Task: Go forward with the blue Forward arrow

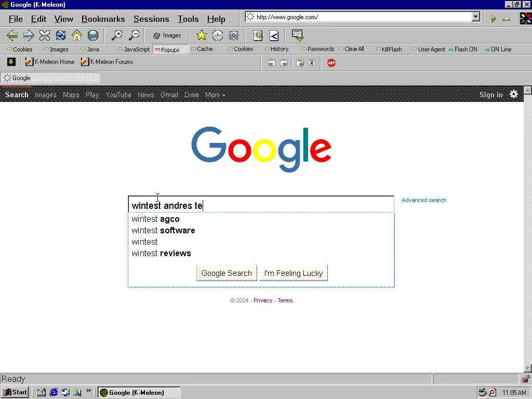Action: (x=29, y=35)
